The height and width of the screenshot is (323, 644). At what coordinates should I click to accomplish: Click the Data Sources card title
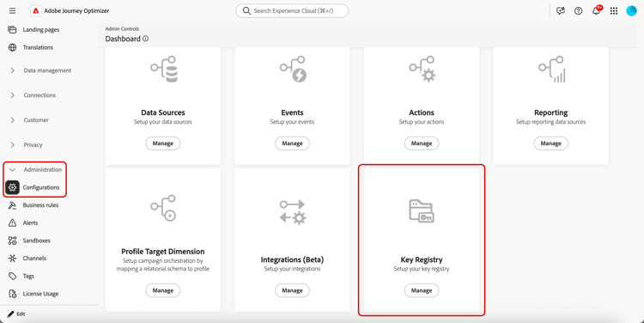pos(163,113)
